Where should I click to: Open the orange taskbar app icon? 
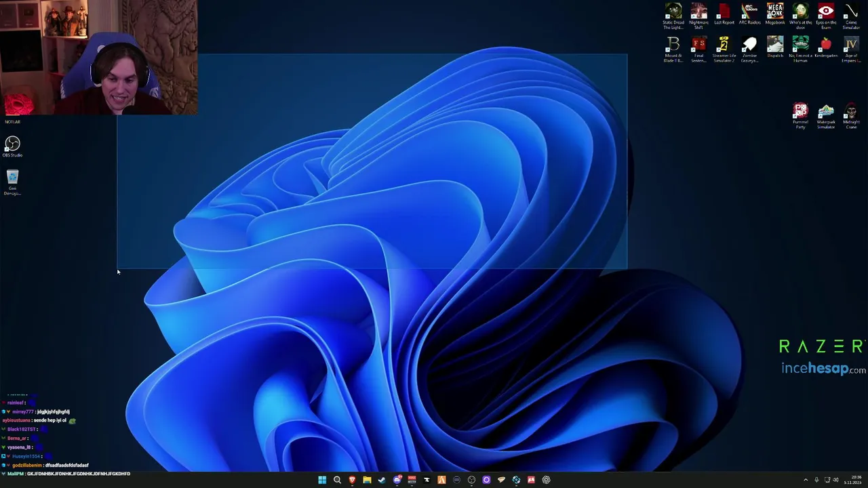pos(441,480)
